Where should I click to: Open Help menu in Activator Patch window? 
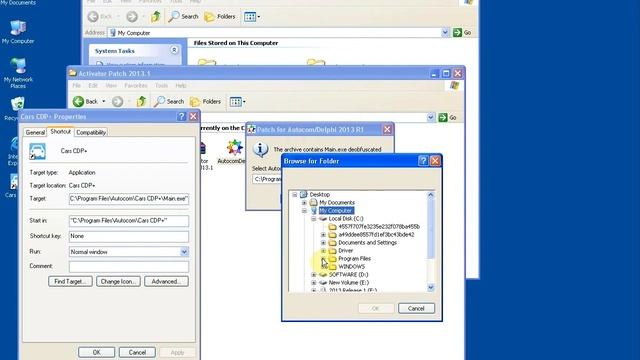pos(181,86)
